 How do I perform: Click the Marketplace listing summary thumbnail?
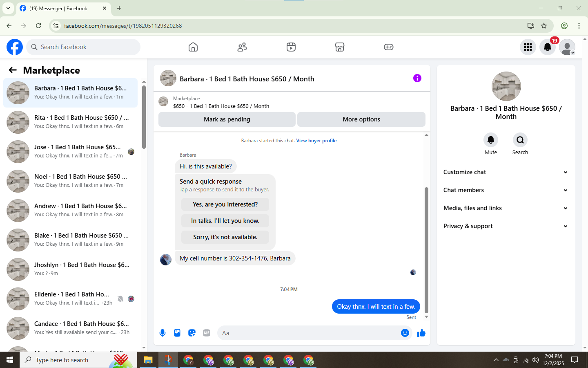(x=163, y=101)
